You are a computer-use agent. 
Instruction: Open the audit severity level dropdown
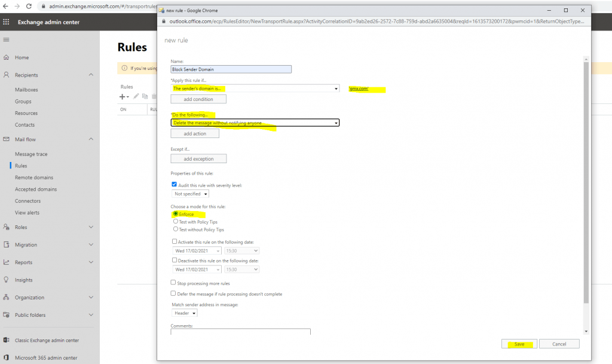pyautogui.click(x=191, y=194)
